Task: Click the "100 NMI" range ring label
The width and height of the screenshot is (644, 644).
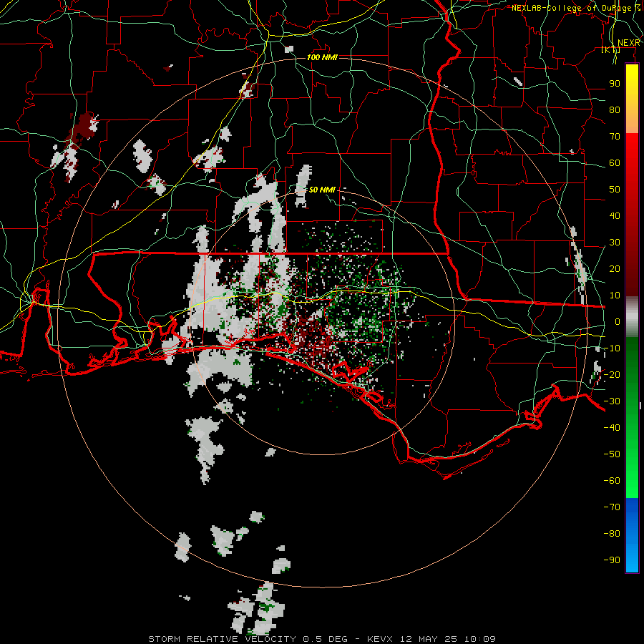Action: 322,57
